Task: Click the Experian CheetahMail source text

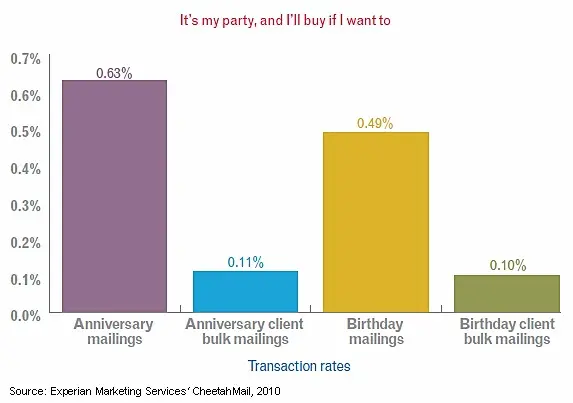Action: pyautogui.click(x=145, y=391)
